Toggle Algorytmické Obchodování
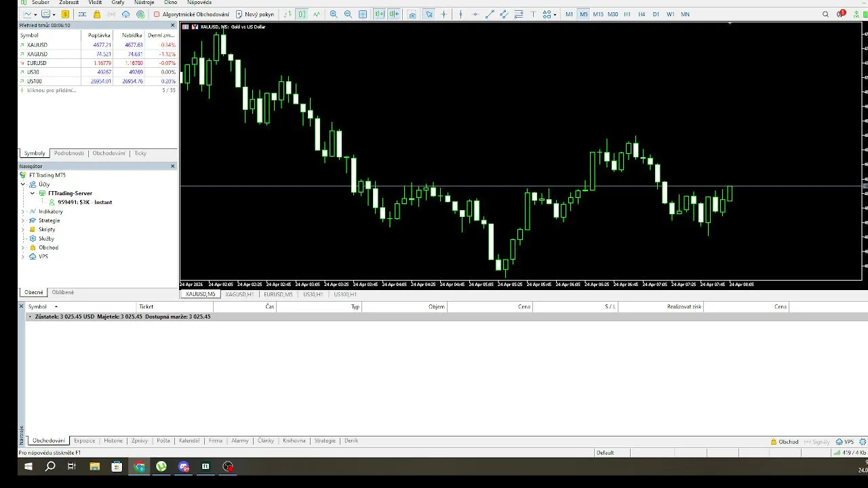The height and width of the screenshot is (488, 868). click(191, 14)
